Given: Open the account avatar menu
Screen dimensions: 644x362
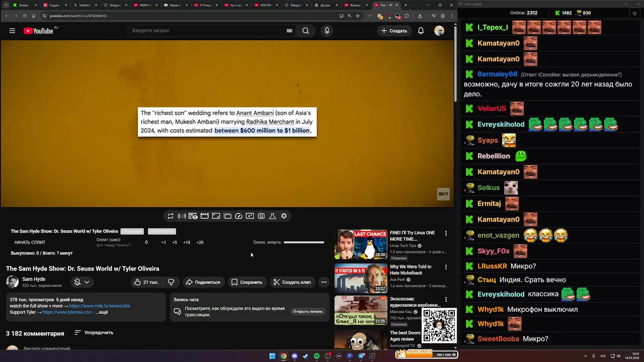Looking at the screenshot, I should pos(439,31).
